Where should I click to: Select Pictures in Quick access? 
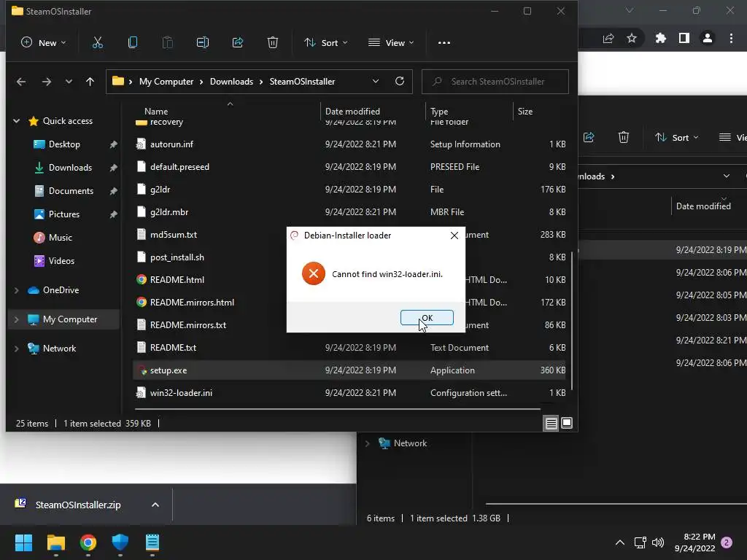tap(64, 214)
